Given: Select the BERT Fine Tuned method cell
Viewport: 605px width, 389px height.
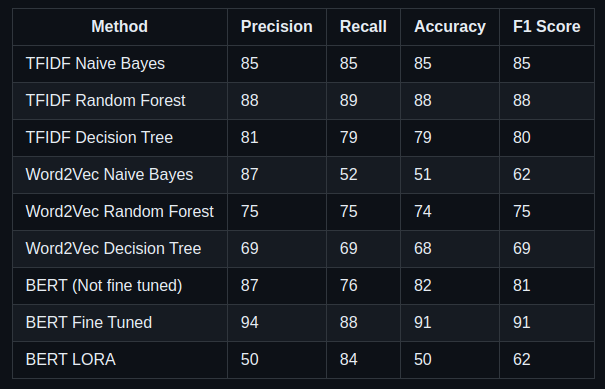Looking at the screenshot, I should pyautogui.click(x=120, y=323).
